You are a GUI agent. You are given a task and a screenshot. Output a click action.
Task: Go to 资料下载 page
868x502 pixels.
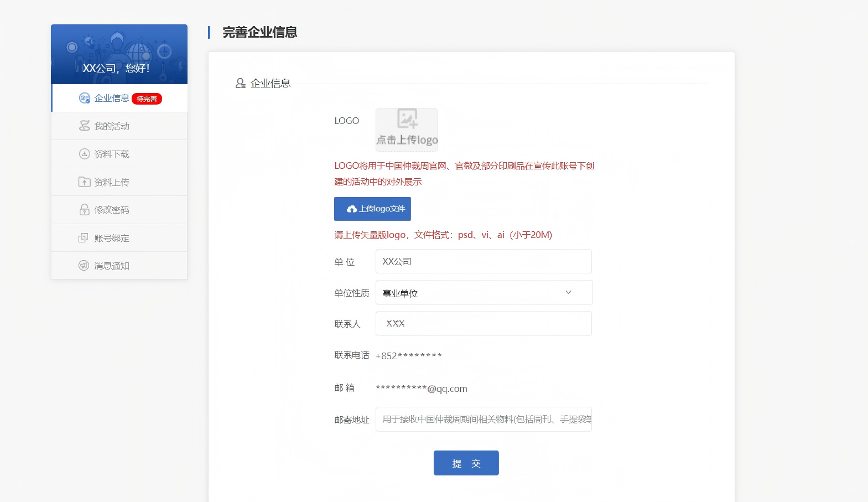(x=119, y=154)
